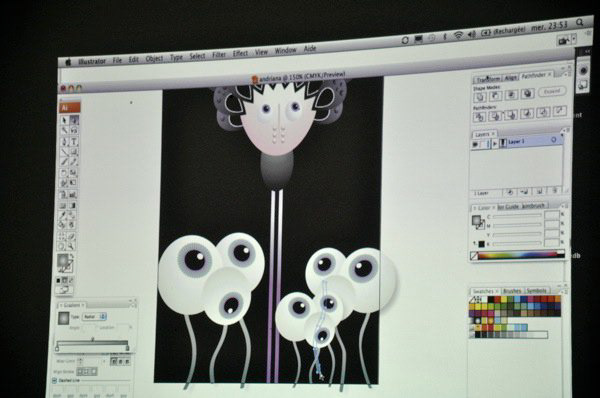The height and width of the screenshot is (398, 600).
Task: Click the last Pathfinders row icon
Action: (x=559, y=111)
